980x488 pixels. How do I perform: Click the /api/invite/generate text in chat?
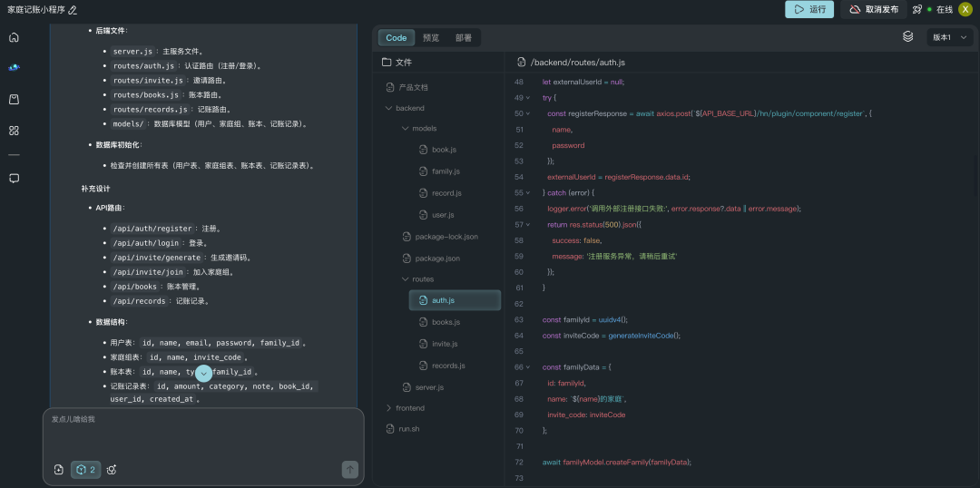[157, 258]
